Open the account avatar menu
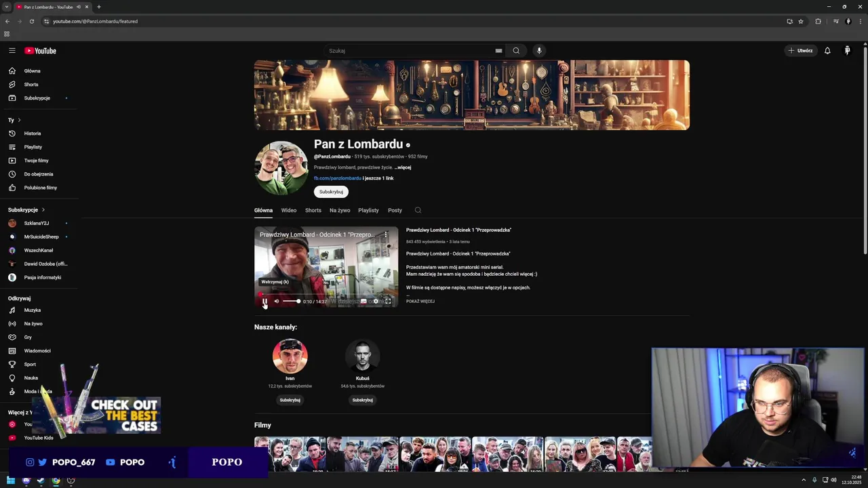 tap(847, 51)
